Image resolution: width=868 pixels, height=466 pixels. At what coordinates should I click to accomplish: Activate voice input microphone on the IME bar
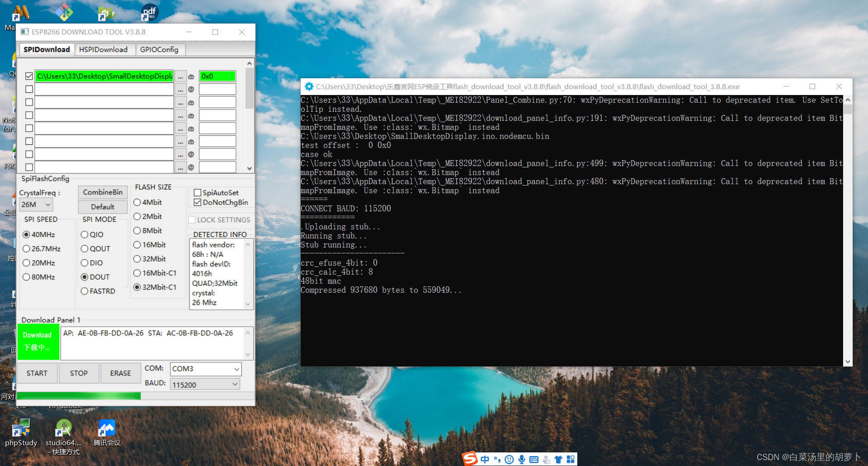pyautogui.click(x=522, y=460)
